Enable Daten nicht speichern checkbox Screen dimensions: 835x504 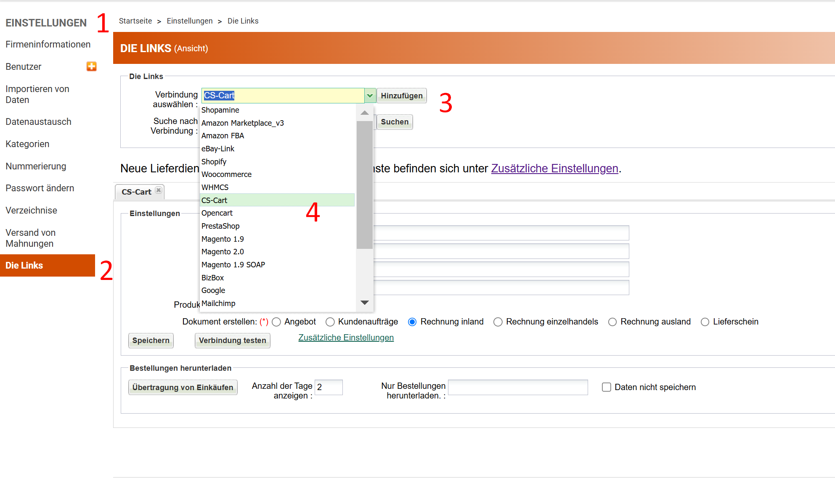click(x=606, y=387)
